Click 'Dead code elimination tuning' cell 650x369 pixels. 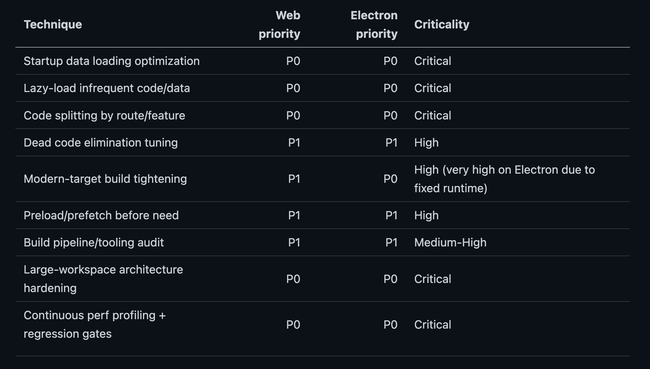[x=101, y=143]
